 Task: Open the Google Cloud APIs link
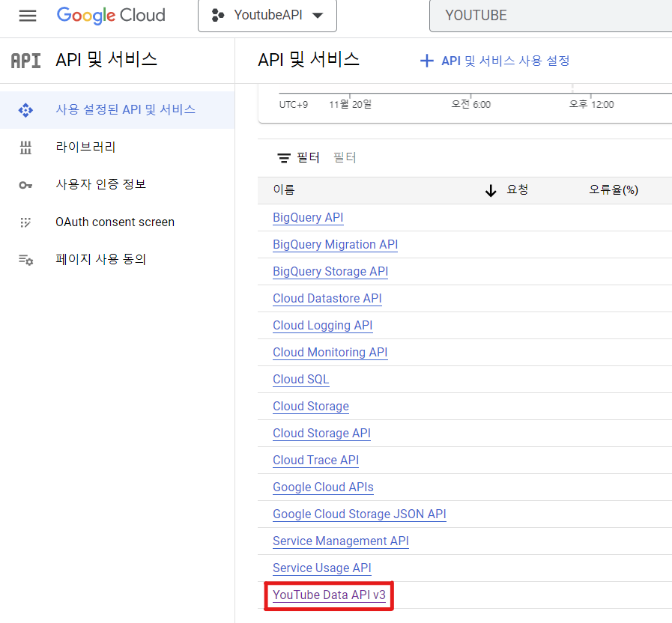tap(323, 487)
